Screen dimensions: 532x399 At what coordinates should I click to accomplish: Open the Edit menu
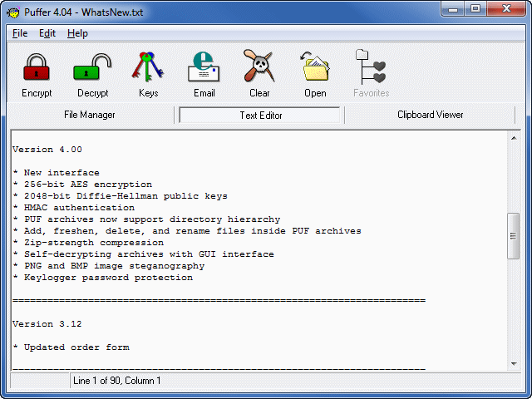point(47,33)
